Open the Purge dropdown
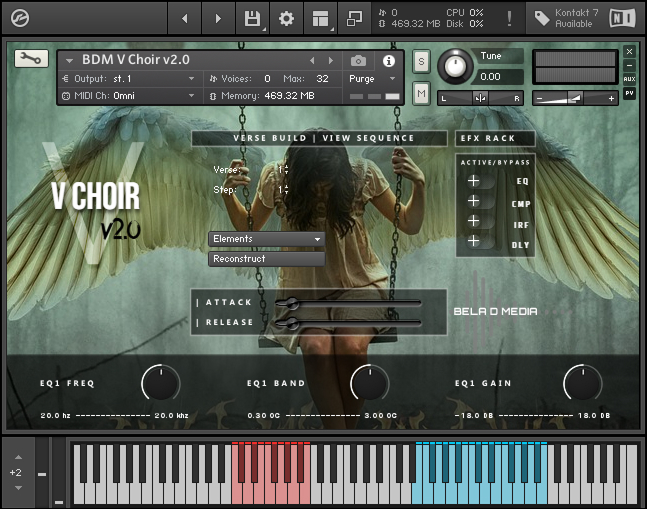This screenshot has width=647, height=509. [372, 78]
